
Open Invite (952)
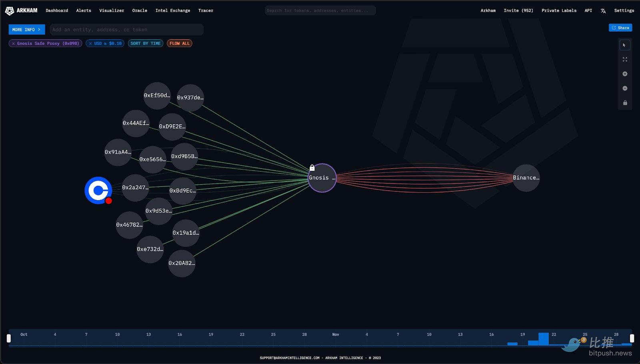coord(518,11)
